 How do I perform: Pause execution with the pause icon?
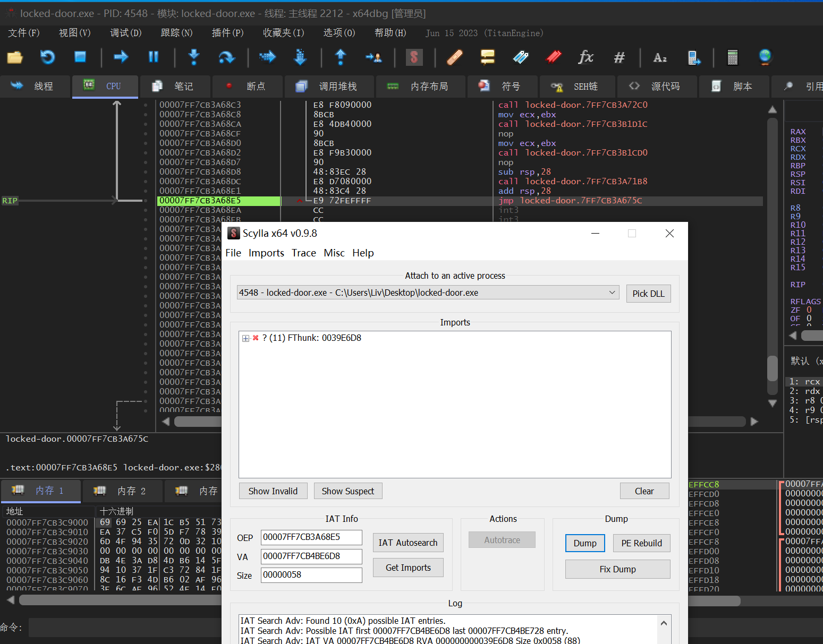pos(154,57)
